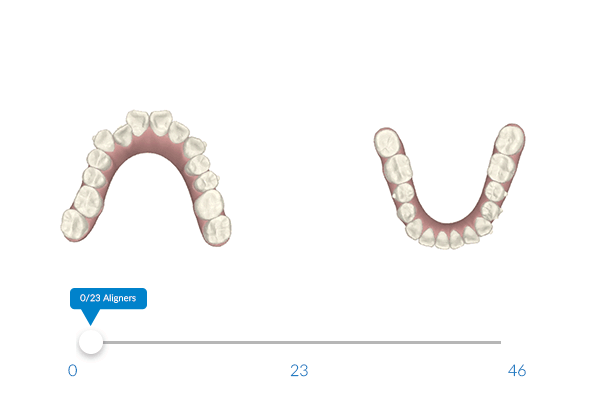600x400 pixels.
Task: Click the lower arch second molar on left side
Action: tap(399, 170)
